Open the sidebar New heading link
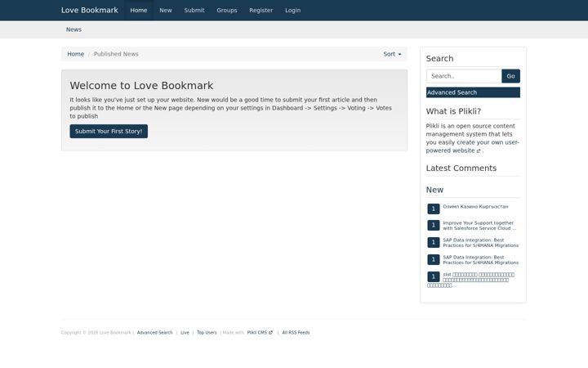Image resolution: width=588 pixels, height=368 pixels. point(434,190)
